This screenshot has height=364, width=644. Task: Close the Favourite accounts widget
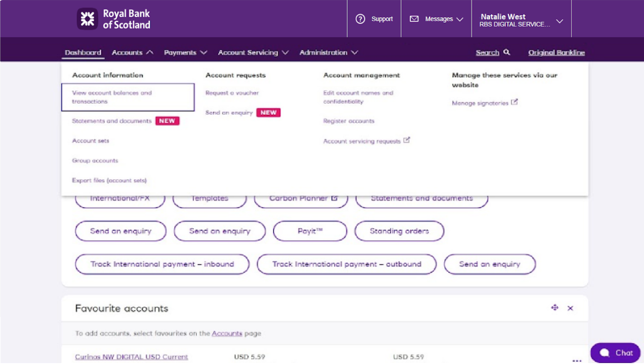[570, 308]
